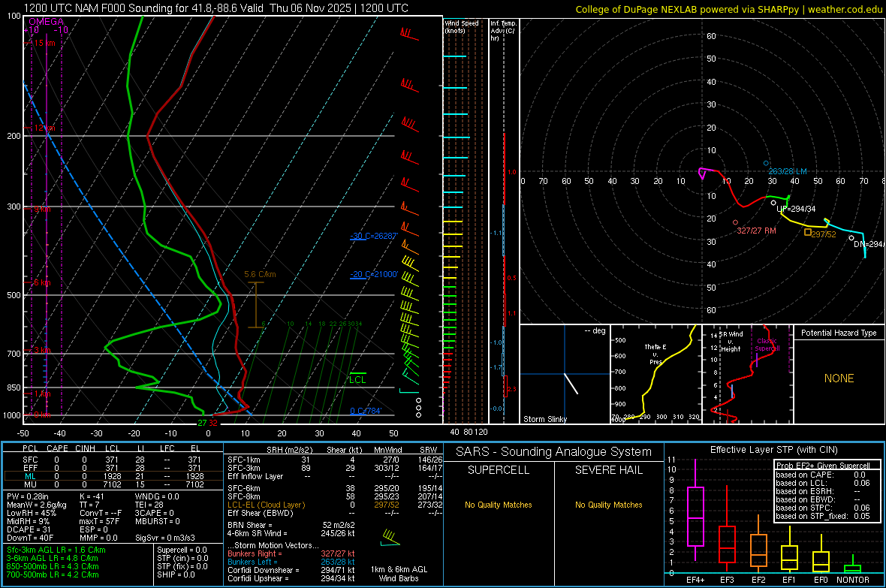Click based on STP_fixed: 0.05 row

tap(823, 516)
